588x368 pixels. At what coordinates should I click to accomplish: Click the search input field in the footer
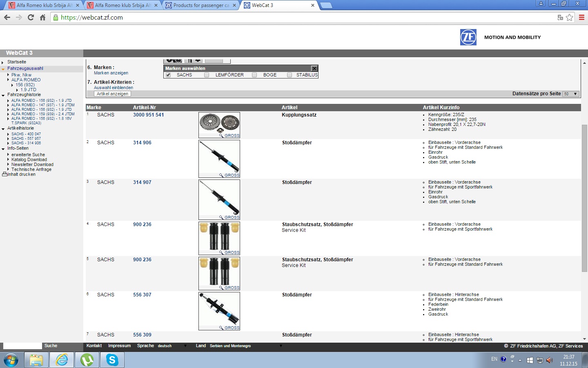22,346
